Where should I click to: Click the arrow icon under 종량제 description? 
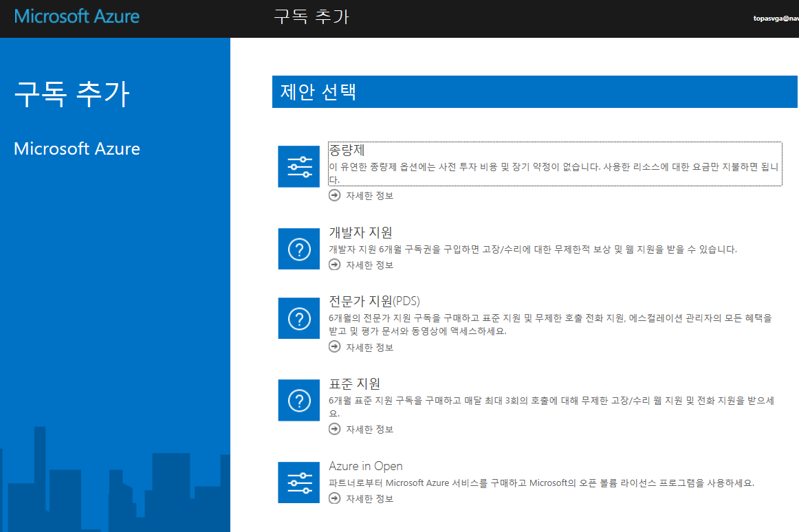pos(334,195)
